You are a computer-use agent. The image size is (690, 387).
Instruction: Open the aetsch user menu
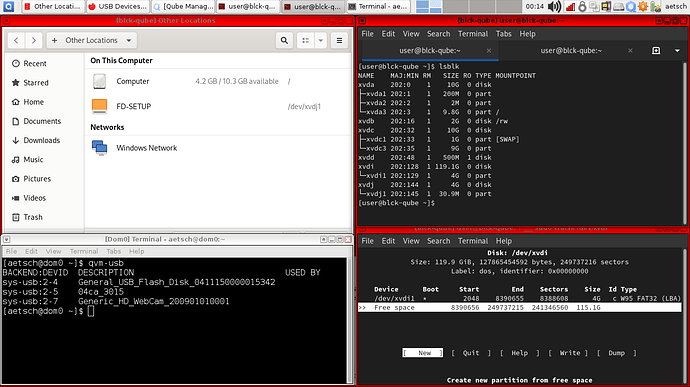click(675, 6)
